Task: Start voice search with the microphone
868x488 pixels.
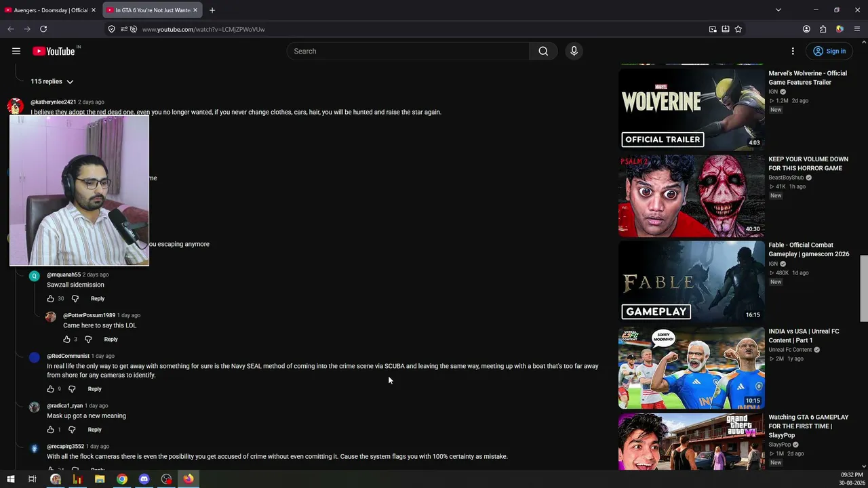Action: [x=574, y=51]
